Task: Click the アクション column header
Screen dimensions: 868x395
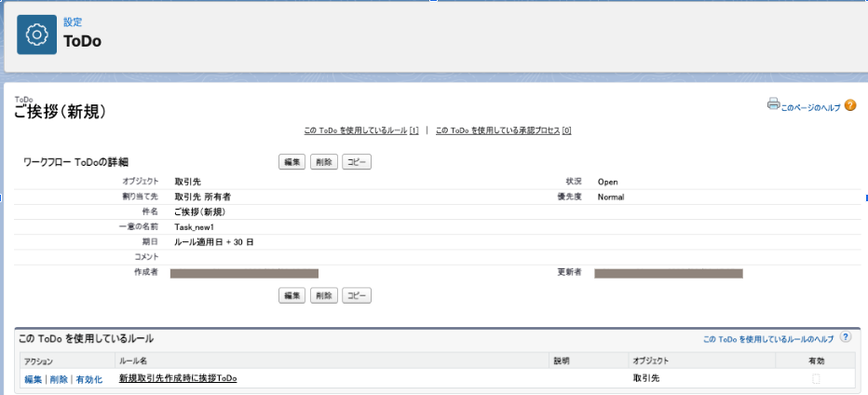Action: point(38,361)
